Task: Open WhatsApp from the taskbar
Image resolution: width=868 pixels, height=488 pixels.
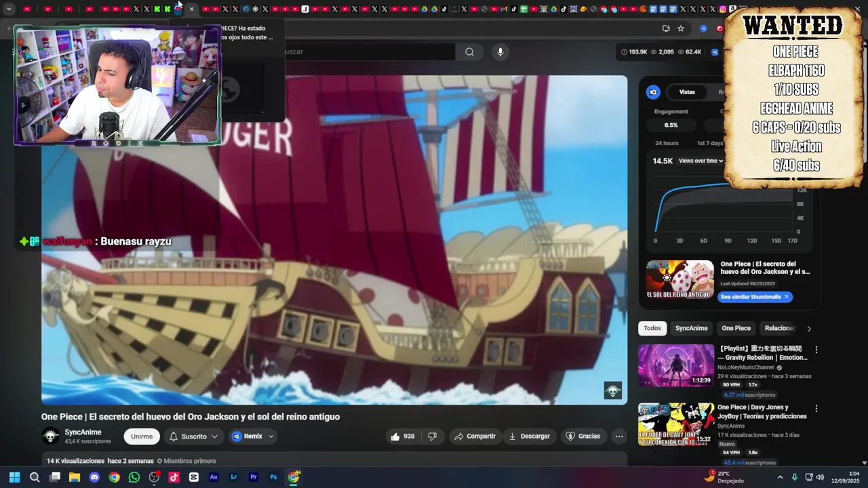Action: pos(134,477)
